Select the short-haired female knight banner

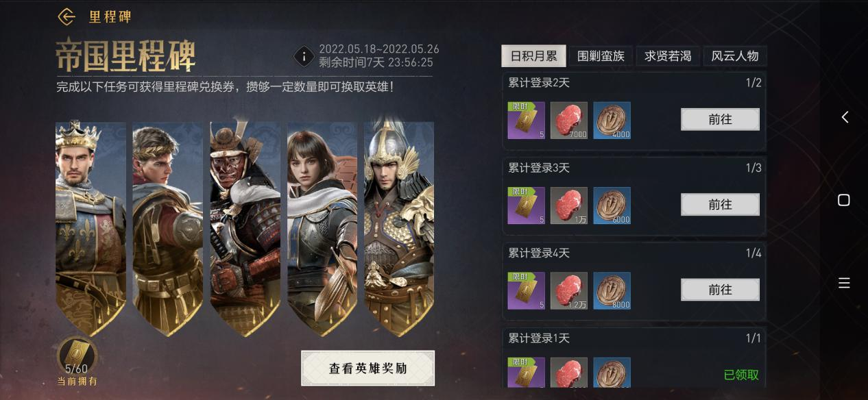[322, 226]
